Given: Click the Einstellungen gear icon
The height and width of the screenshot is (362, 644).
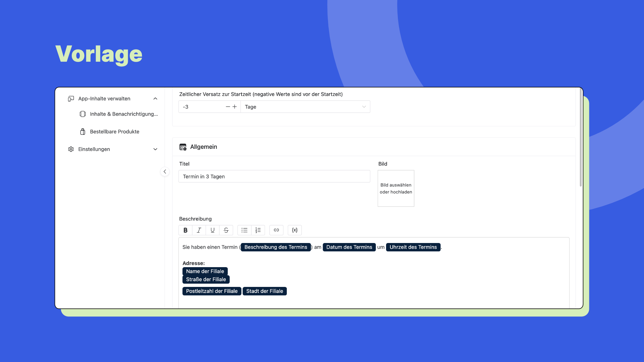Looking at the screenshot, I should pyautogui.click(x=71, y=149).
